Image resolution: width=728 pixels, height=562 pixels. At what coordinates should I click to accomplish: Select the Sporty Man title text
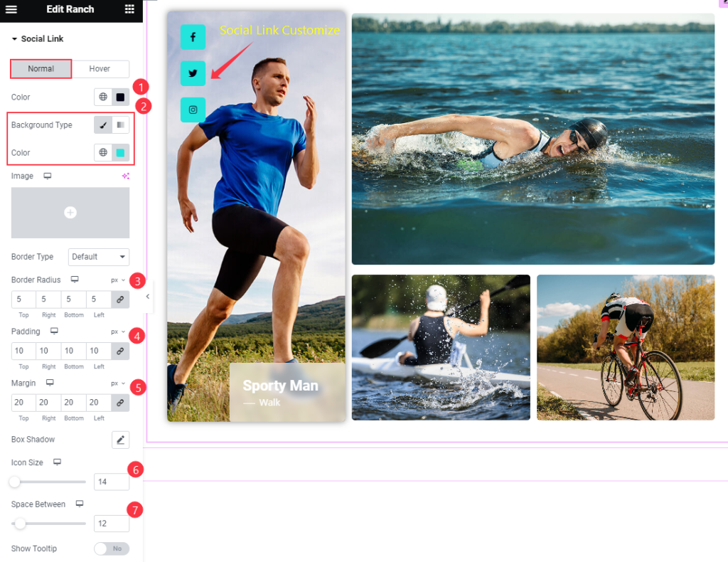280,386
